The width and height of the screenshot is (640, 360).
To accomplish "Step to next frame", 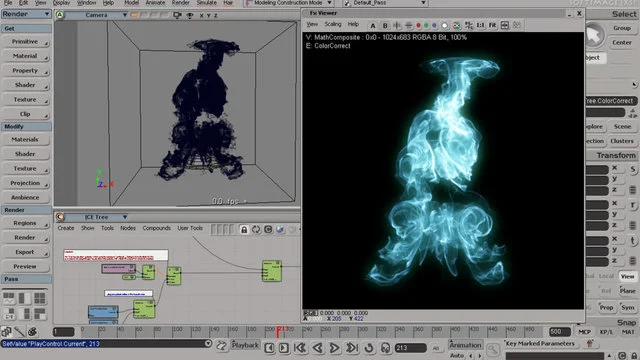I will (x=284, y=348).
